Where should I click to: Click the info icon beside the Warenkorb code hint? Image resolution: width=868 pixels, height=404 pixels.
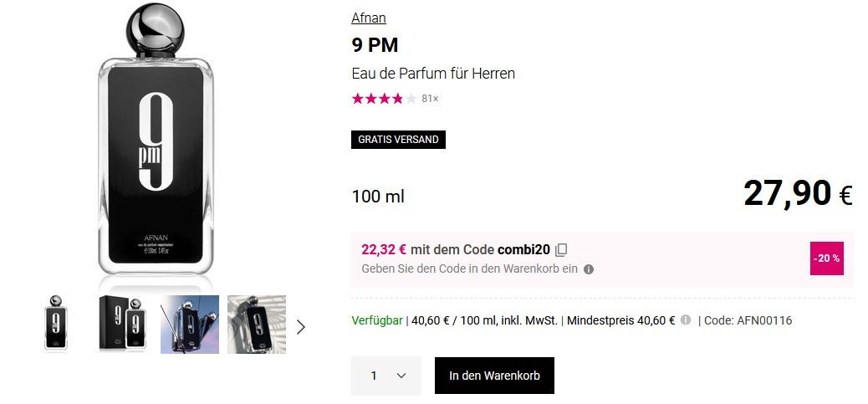point(589,269)
